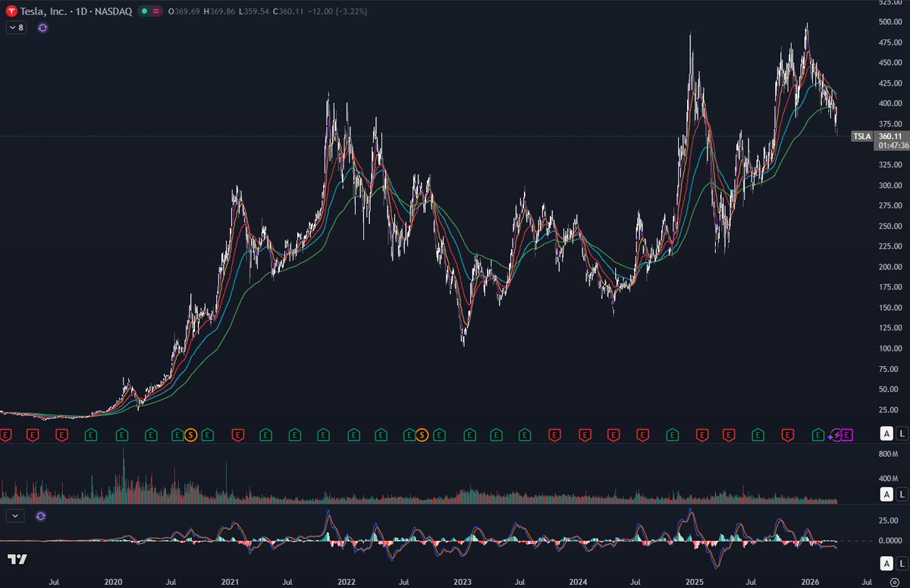Image resolution: width=910 pixels, height=588 pixels.
Task: Click the 200.00 price axis label
Action: point(890,267)
